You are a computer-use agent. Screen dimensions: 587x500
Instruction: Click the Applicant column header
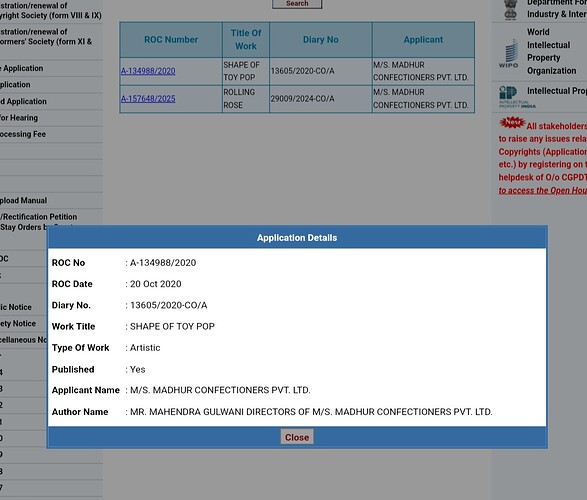pyautogui.click(x=423, y=40)
